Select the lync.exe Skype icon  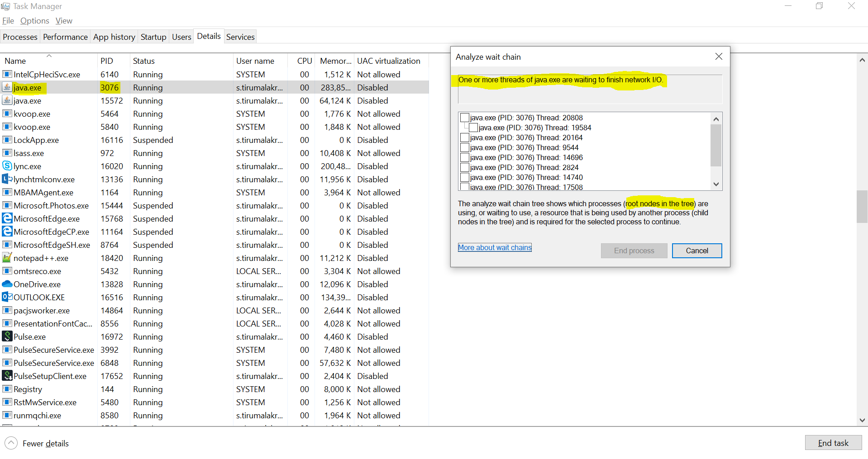coord(7,166)
